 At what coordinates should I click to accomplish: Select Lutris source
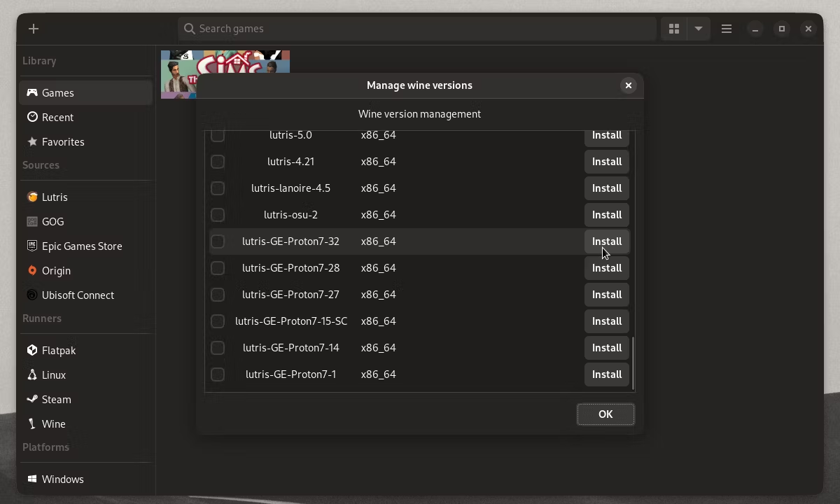tap(85, 197)
